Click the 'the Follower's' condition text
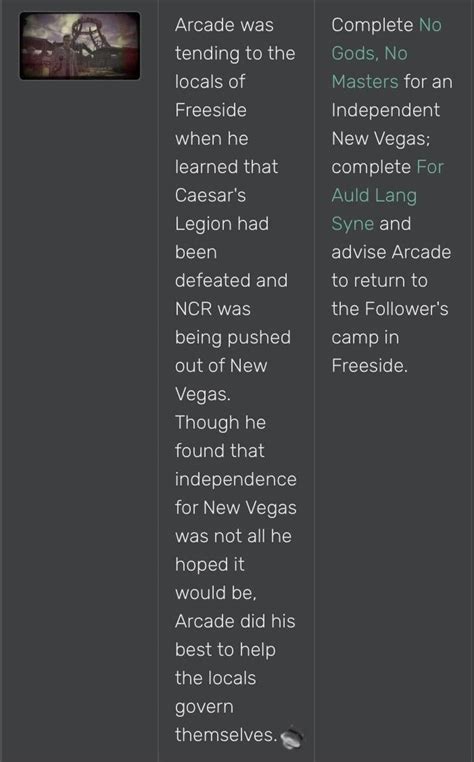474x762 pixels. click(390, 309)
